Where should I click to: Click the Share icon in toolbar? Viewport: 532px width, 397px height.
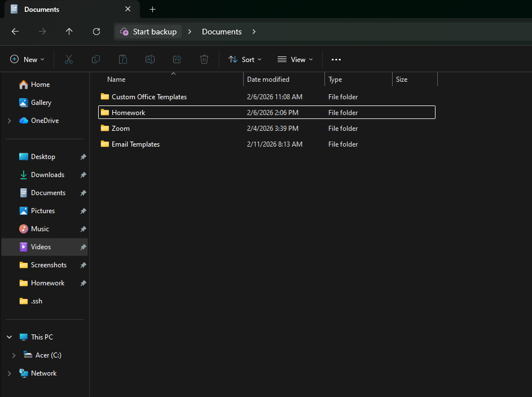coord(177,59)
